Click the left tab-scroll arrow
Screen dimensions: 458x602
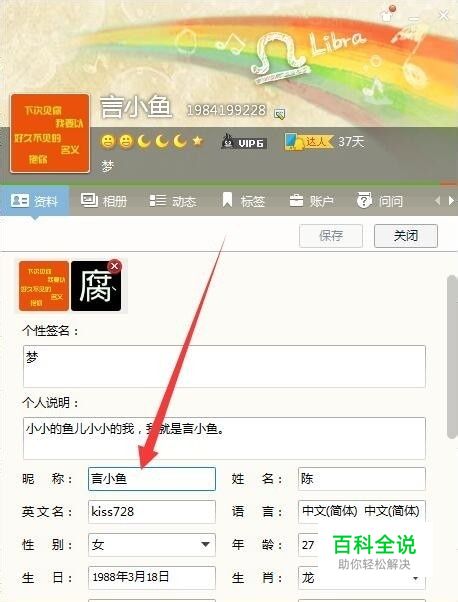pos(437,200)
